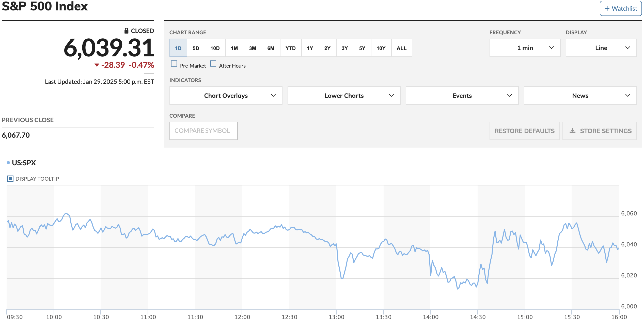This screenshot has height=331, width=644.
Task: Open the Frequency 1 min dropdown
Action: [x=525, y=48]
